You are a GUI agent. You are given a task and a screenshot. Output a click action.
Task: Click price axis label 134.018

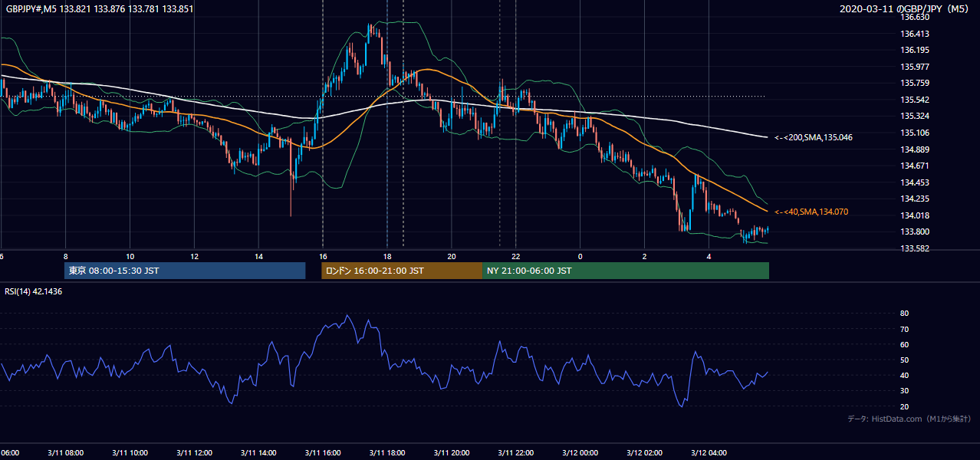(916, 215)
